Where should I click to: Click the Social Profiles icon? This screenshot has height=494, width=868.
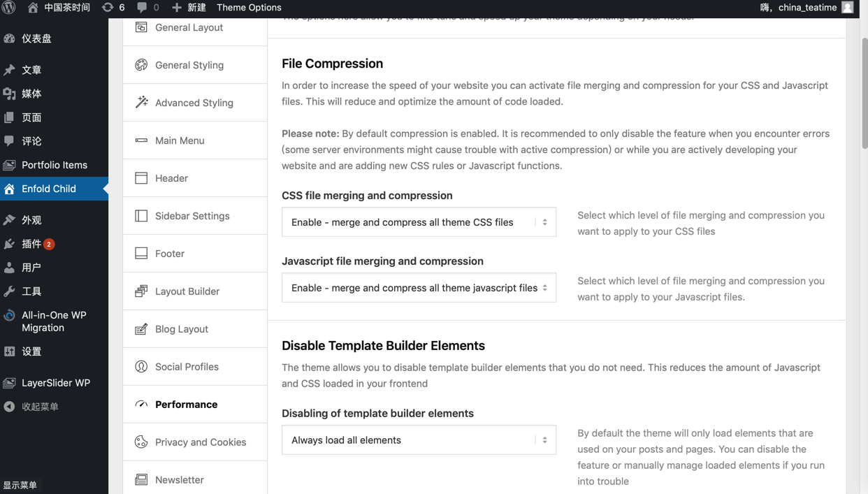pos(141,367)
